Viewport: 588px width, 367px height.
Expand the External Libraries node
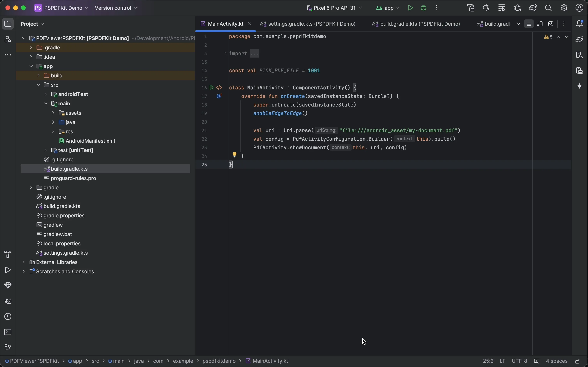23,262
